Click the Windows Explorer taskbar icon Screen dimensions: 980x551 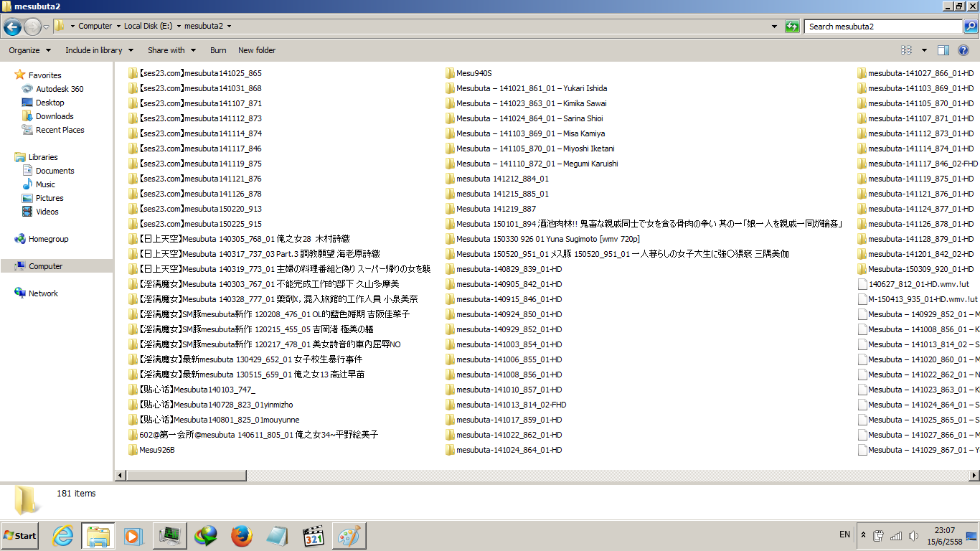(98, 536)
